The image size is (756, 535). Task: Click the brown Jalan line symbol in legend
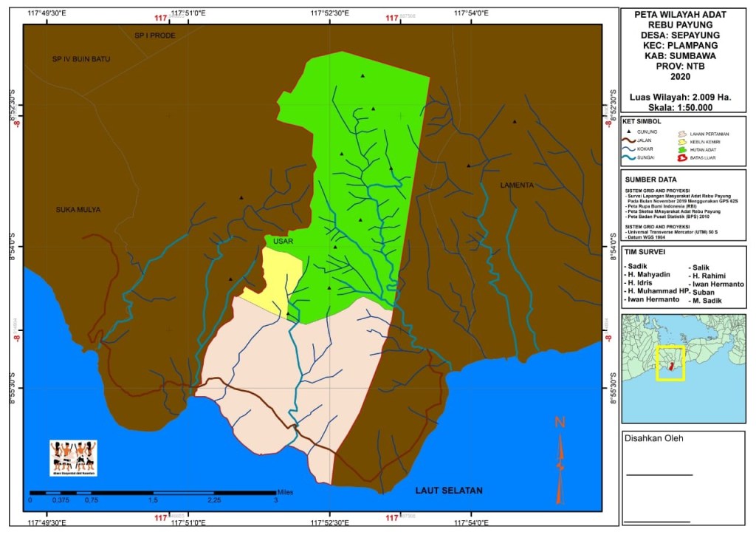click(630, 140)
